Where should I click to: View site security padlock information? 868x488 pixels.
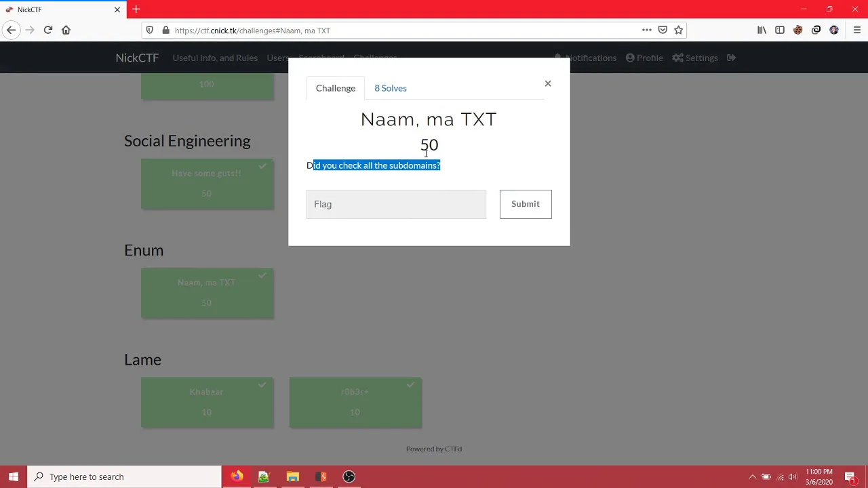(165, 30)
